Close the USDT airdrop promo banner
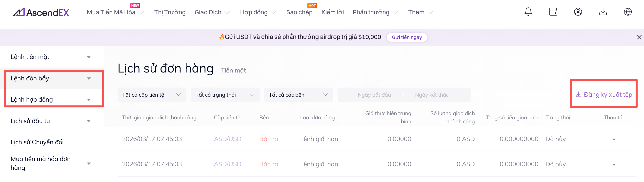Screen dimensions: 644x182 (639, 37)
